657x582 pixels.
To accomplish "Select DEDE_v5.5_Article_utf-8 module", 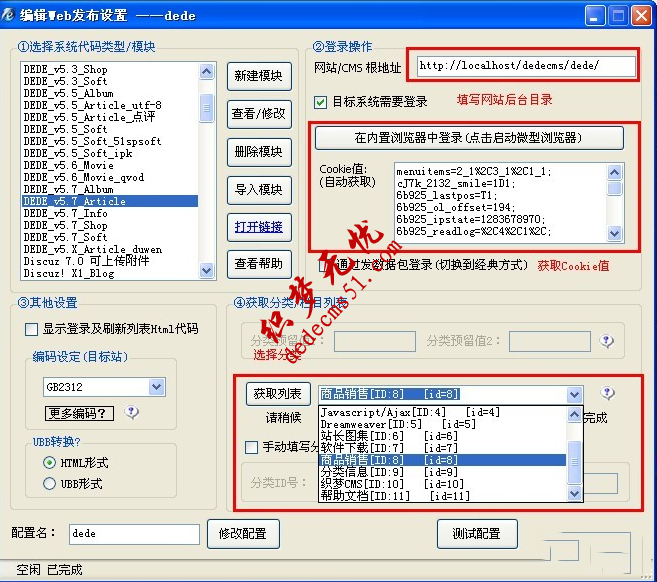I will click(110, 105).
